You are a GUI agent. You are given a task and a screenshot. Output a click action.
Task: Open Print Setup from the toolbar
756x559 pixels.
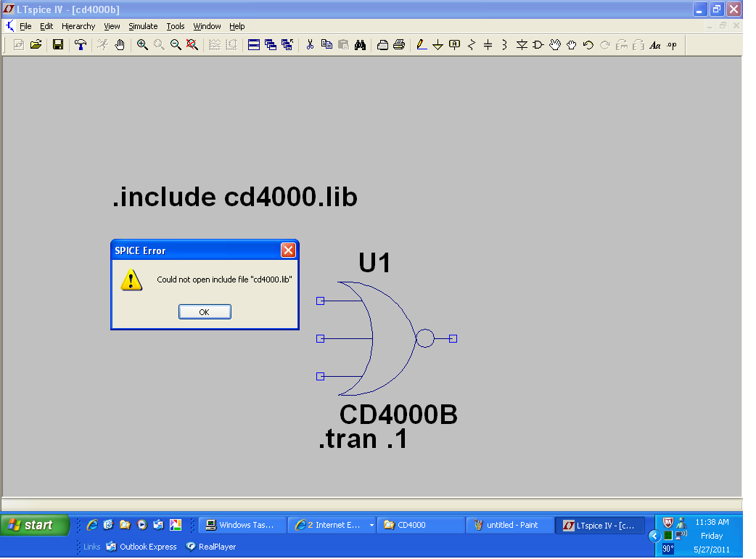click(x=382, y=45)
